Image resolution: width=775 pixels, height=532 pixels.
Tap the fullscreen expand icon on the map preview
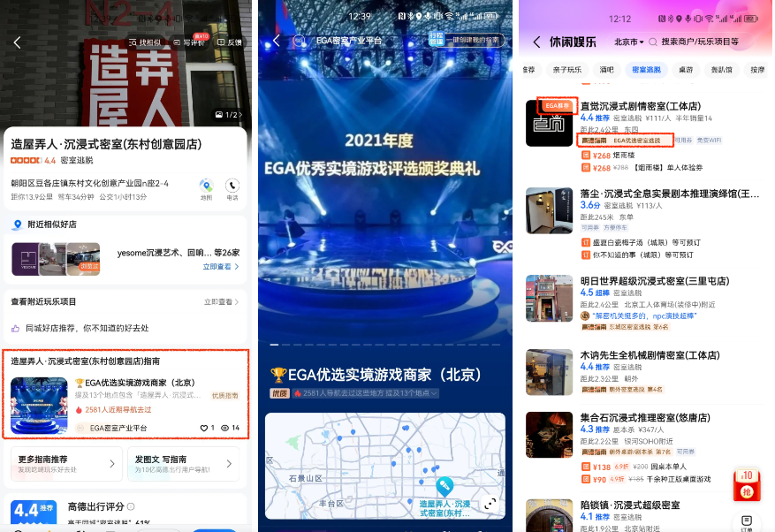click(x=490, y=504)
